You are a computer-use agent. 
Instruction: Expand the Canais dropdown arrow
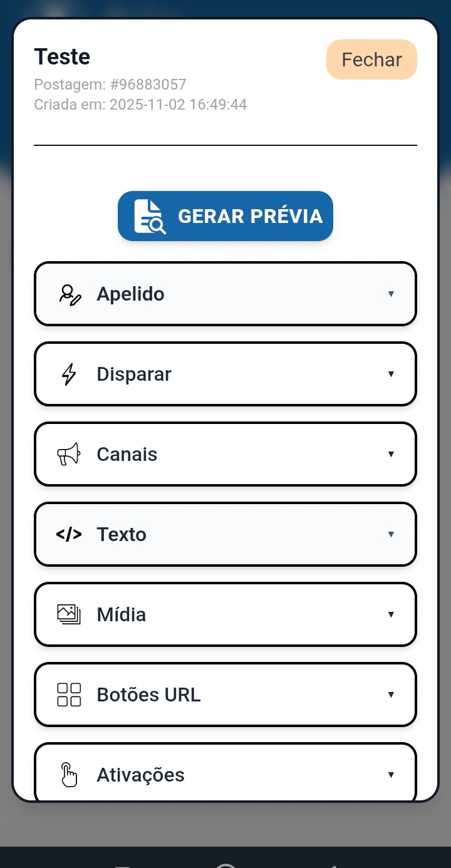click(x=391, y=455)
